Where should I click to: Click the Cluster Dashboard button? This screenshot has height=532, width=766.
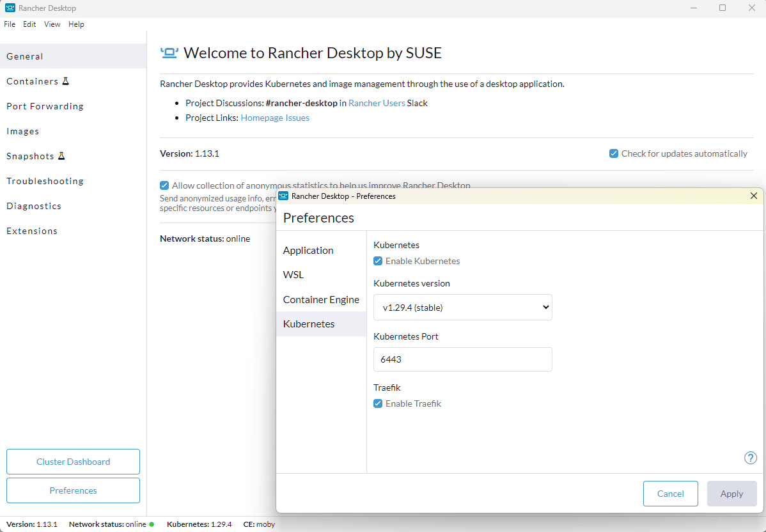74,462
